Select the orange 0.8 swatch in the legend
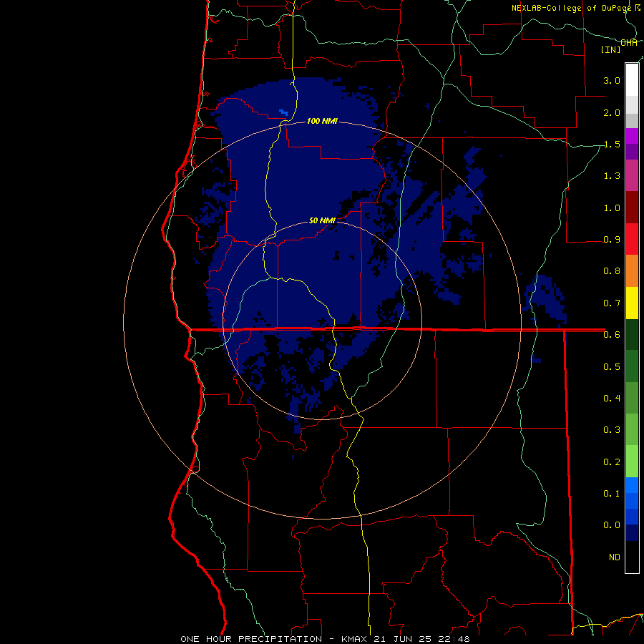 [632, 270]
